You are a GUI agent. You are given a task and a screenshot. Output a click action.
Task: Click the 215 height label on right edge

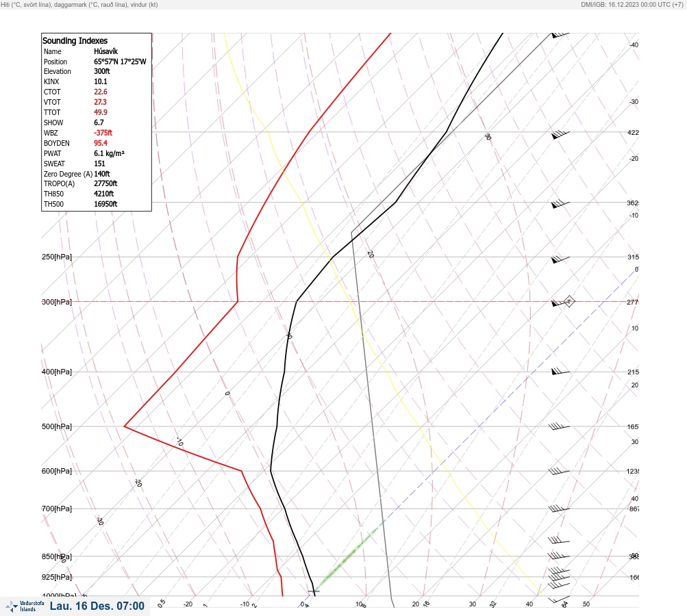[633, 372]
